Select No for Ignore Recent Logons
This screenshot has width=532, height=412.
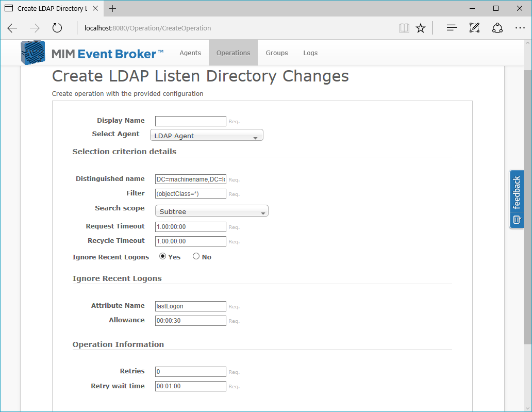(x=196, y=256)
